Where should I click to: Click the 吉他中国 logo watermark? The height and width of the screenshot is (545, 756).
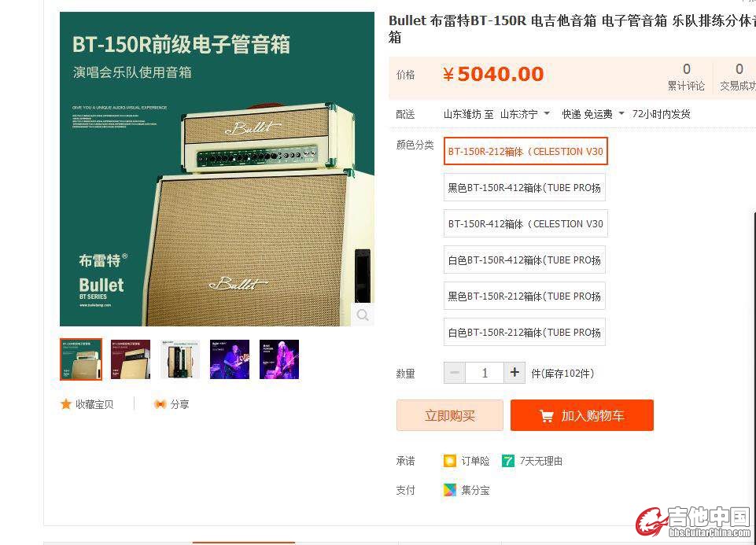(x=693, y=522)
